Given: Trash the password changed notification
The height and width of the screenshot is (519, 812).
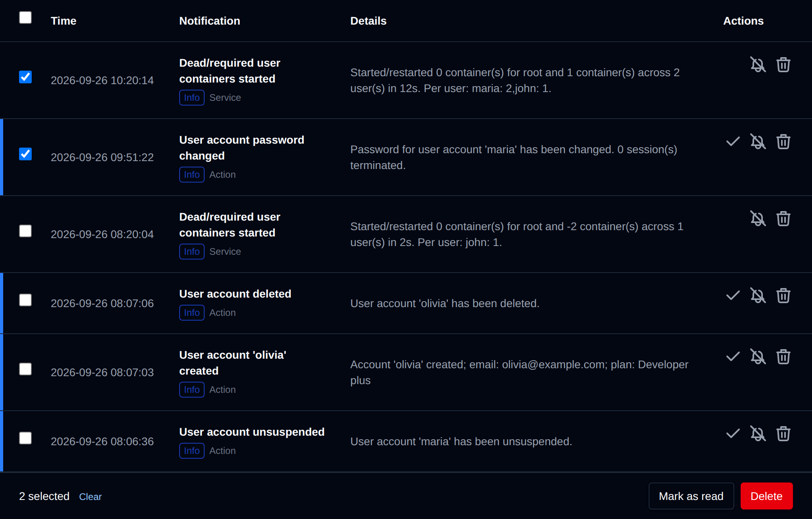Looking at the screenshot, I should 783,142.
